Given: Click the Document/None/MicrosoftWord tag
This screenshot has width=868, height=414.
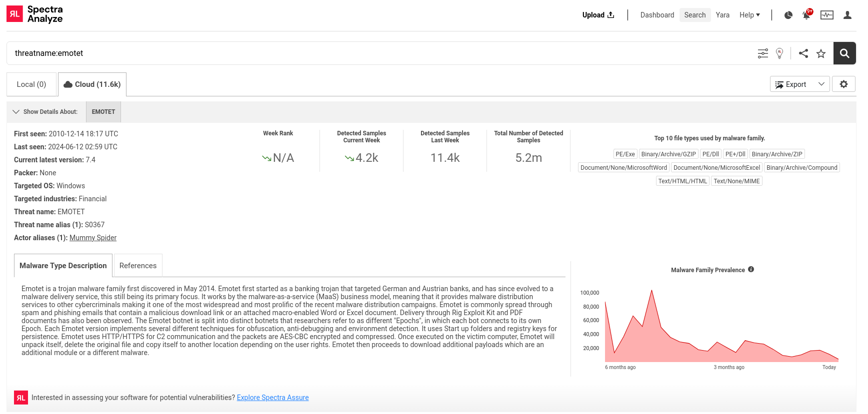Looking at the screenshot, I should point(623,168).
